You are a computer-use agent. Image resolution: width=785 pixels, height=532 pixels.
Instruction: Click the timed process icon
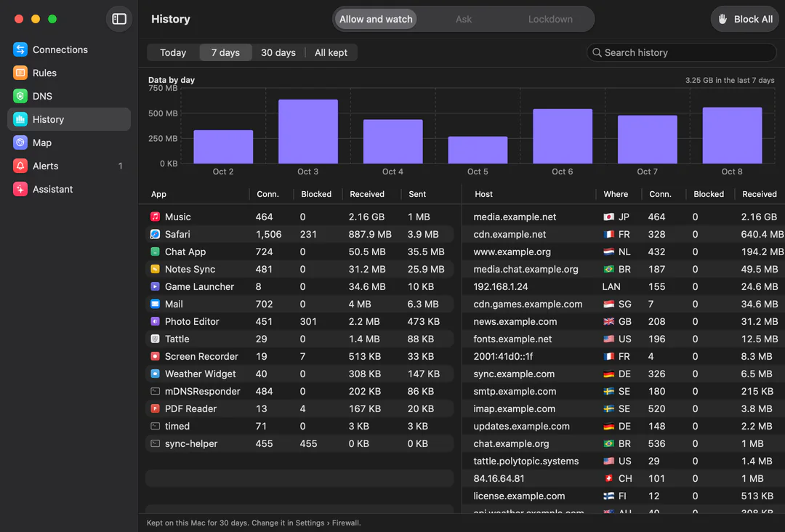[x=156, y=426]
